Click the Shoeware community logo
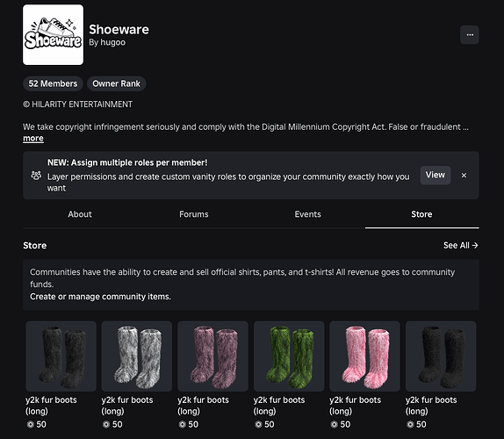Viewport: 504px width, 439px height. pos(53,35)
